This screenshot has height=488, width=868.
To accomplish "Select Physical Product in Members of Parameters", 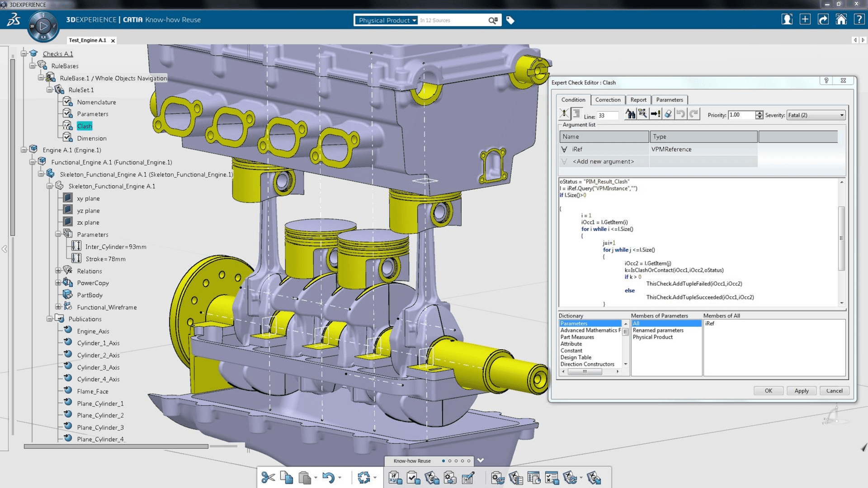I will tap(653, 337).
